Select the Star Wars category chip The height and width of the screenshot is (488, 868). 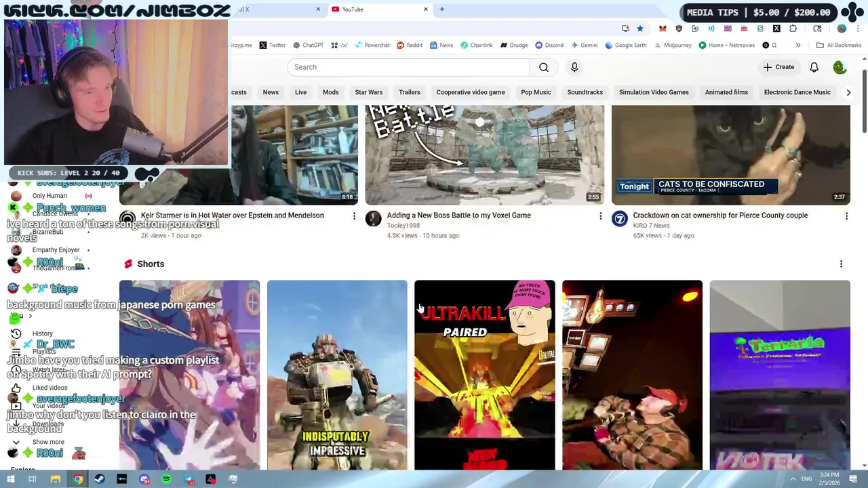click(x=368, y=92)
